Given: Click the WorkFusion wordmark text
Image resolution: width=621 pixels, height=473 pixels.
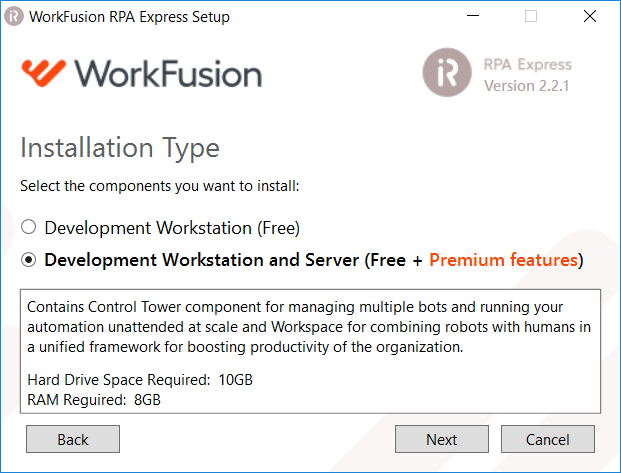Looking at the screenshot, I should [x=169, y=74].
